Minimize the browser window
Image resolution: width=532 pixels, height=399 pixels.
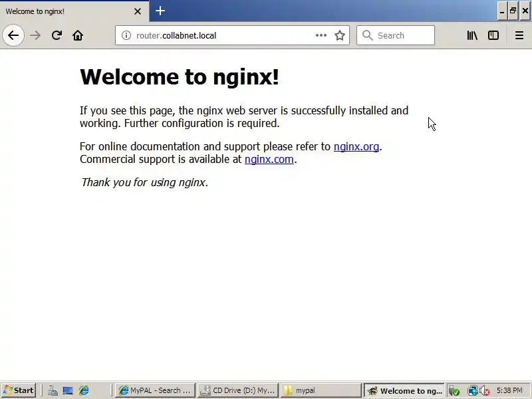tap(502, 11)
